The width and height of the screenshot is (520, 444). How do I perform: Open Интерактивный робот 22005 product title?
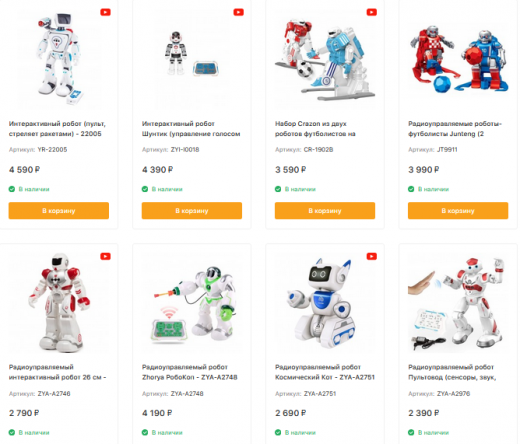pyautogui.click(x=57, y=129)
